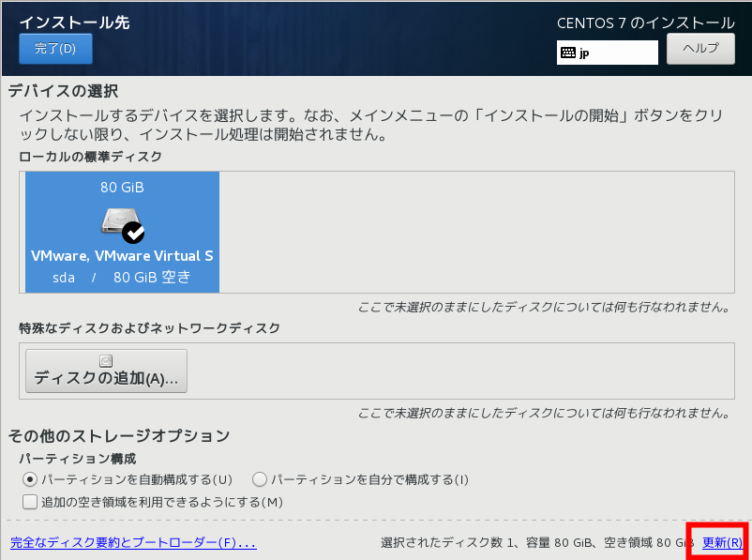Select the VMware Virtual S sda disk
This screenshot has width=752, height=560.
pyautogui.click(x=122, y=232)
